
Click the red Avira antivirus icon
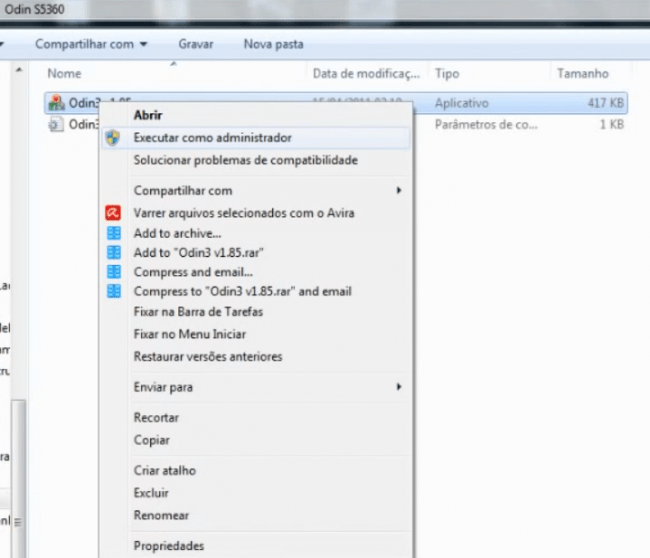coord(113,213)
